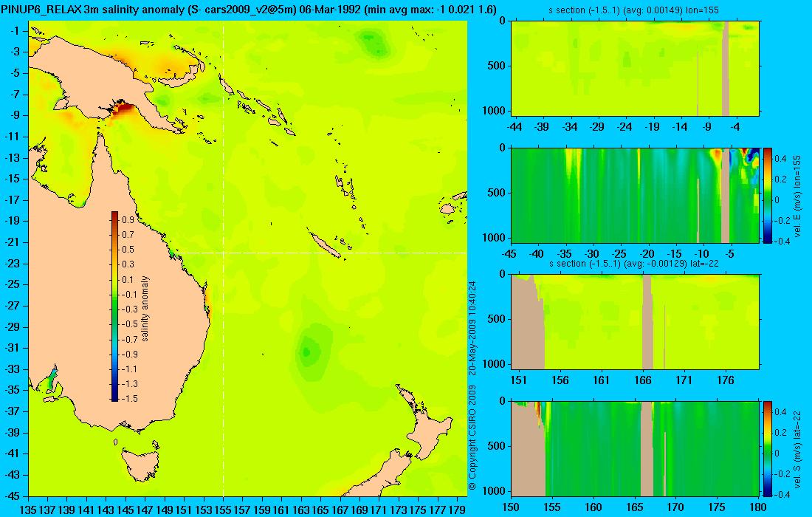Click the 'Copyright CSIRO 2009' vertical text
This screenshot has height=517, width=812.
point(472,438)
